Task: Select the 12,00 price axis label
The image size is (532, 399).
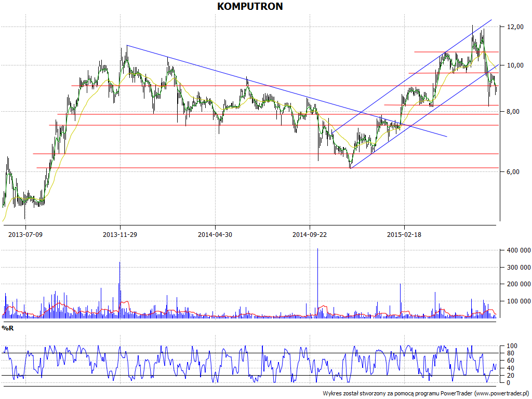Action: [x=515, y=27]
